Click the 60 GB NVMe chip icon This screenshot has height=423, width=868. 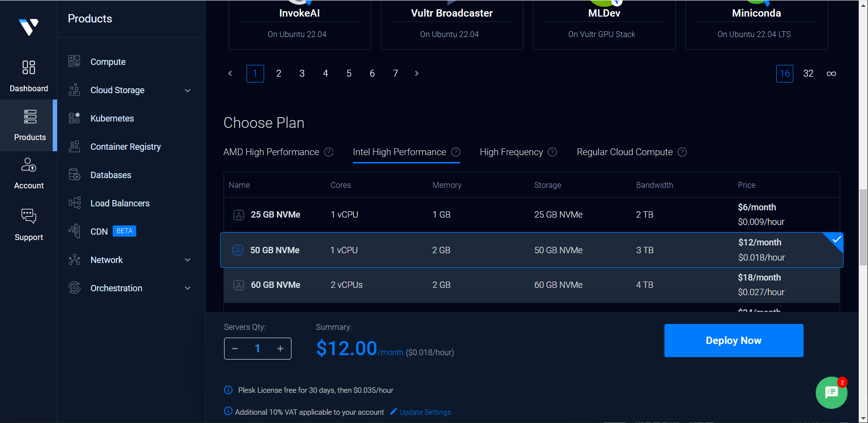pos(239,285)
